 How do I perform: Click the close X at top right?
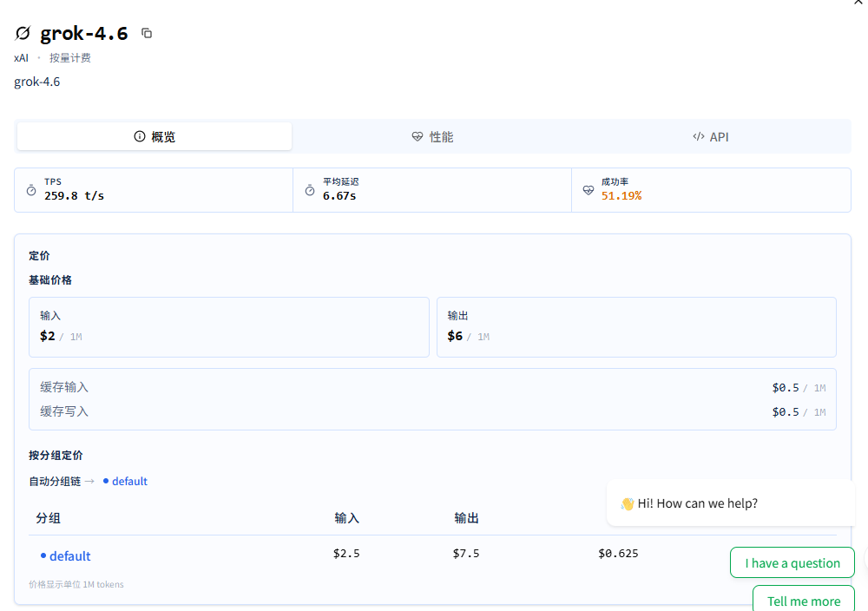pos(858,3)
